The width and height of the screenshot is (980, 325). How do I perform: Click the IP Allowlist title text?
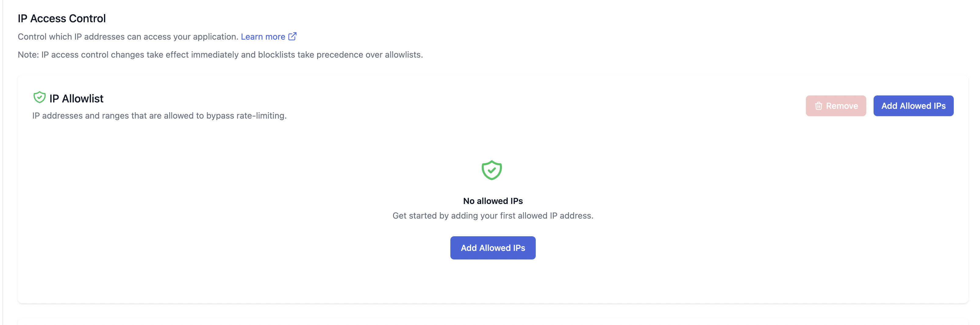click(x=77, y=98)
